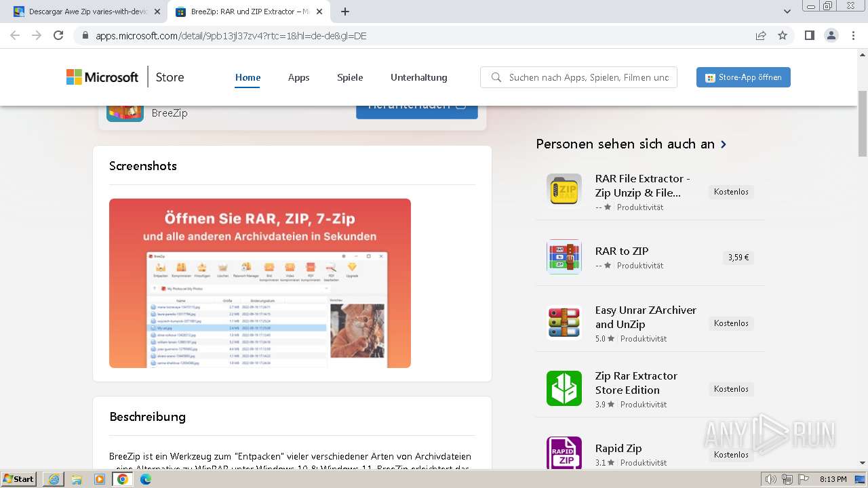This screenshot has height=488, width=868.
Task: Launch Internet Explorer from taskbar
Action: click(x=54, y=479)
